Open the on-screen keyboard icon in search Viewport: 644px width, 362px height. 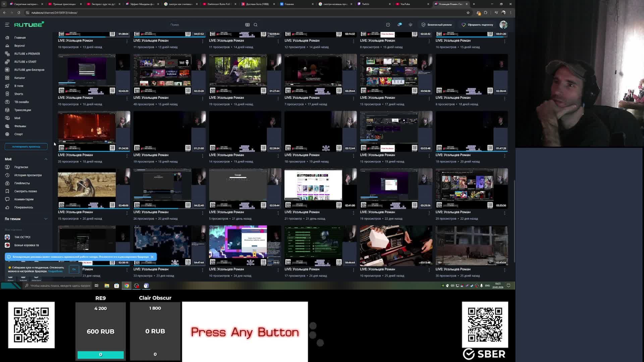248,25
